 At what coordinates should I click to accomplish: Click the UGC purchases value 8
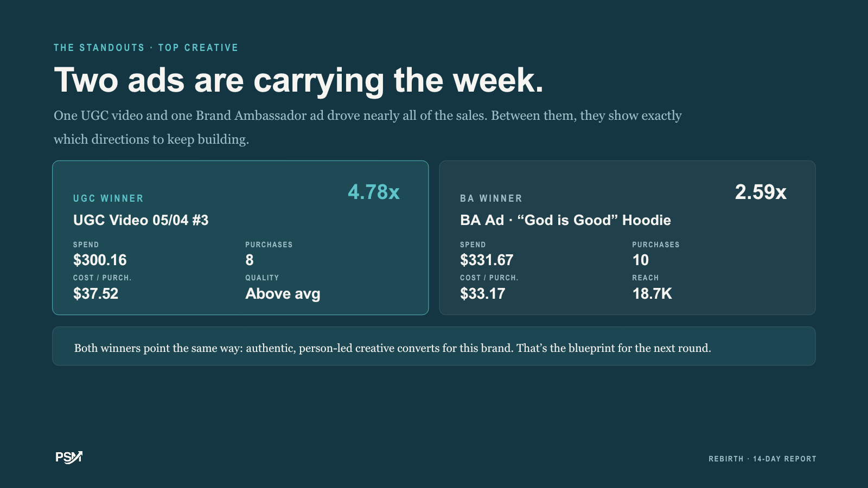click(x=250, y=260)
